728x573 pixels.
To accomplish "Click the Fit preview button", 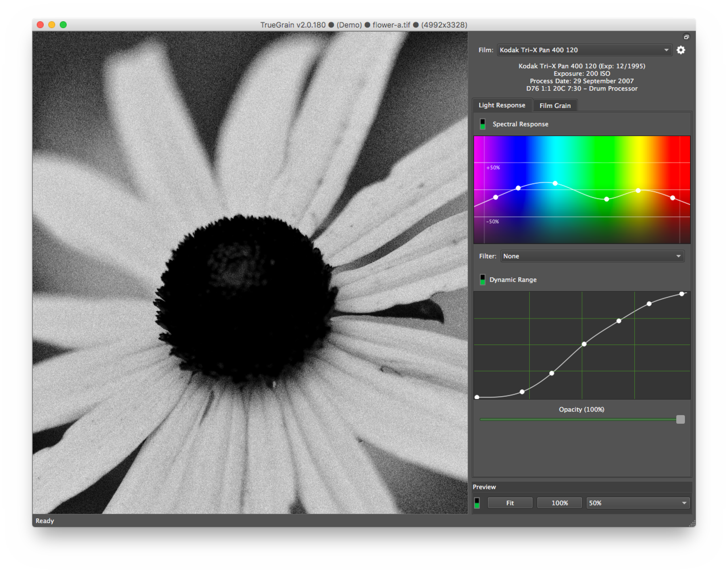I will point(510,503).
